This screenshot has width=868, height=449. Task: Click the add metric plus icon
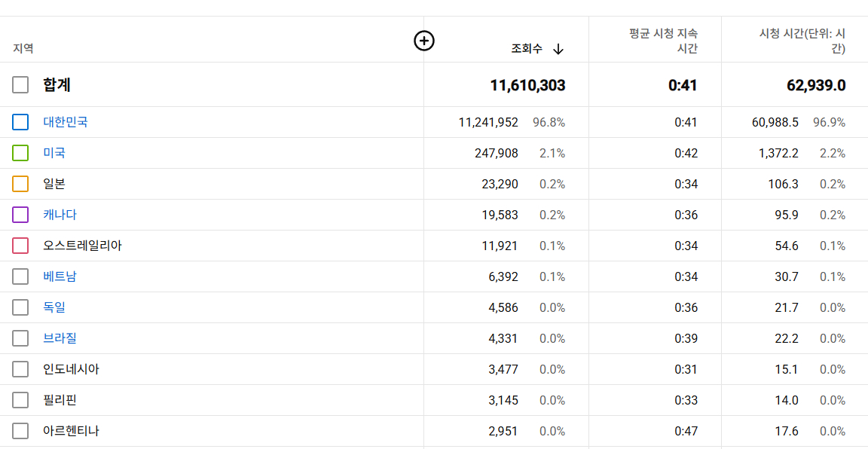(x=424, y=41)
